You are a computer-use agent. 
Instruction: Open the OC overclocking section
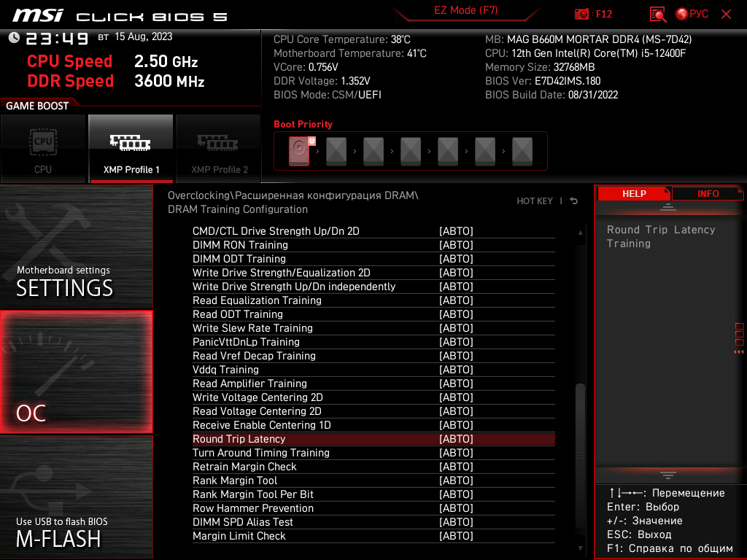[x=76, y=372]
